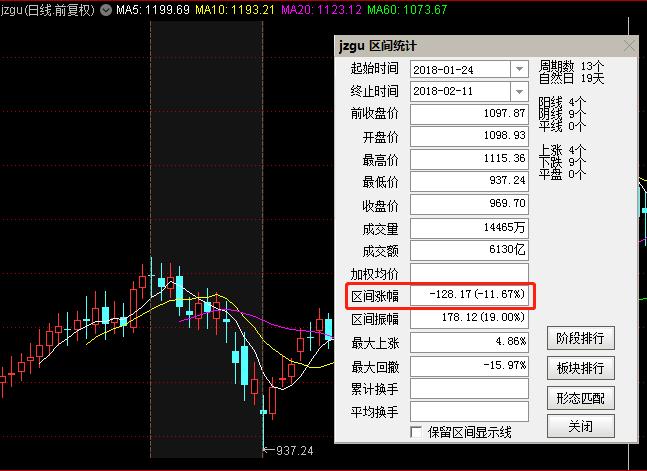Click the 上涨 4个 statistic
This screenshot has width=647, height=471.
click(x=562, y=151)
